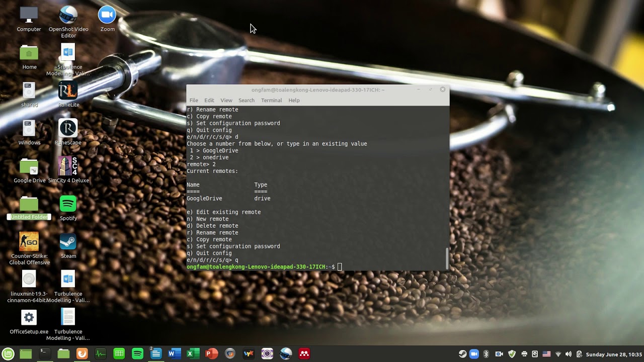Click the 'e) Edit existing remote' line

click(224, 212)
